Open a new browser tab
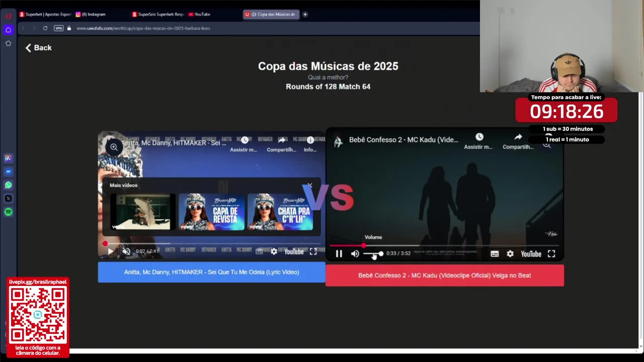 tap(305, 14)
